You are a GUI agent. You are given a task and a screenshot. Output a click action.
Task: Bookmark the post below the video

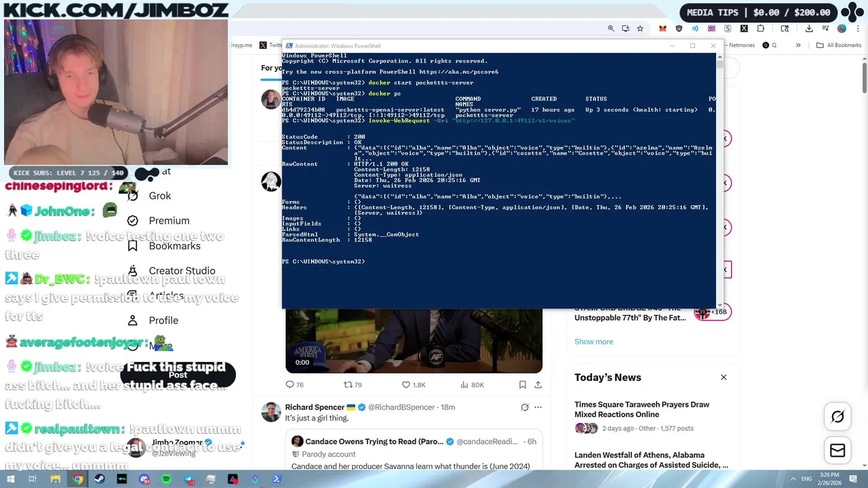(x=522, y=385)
